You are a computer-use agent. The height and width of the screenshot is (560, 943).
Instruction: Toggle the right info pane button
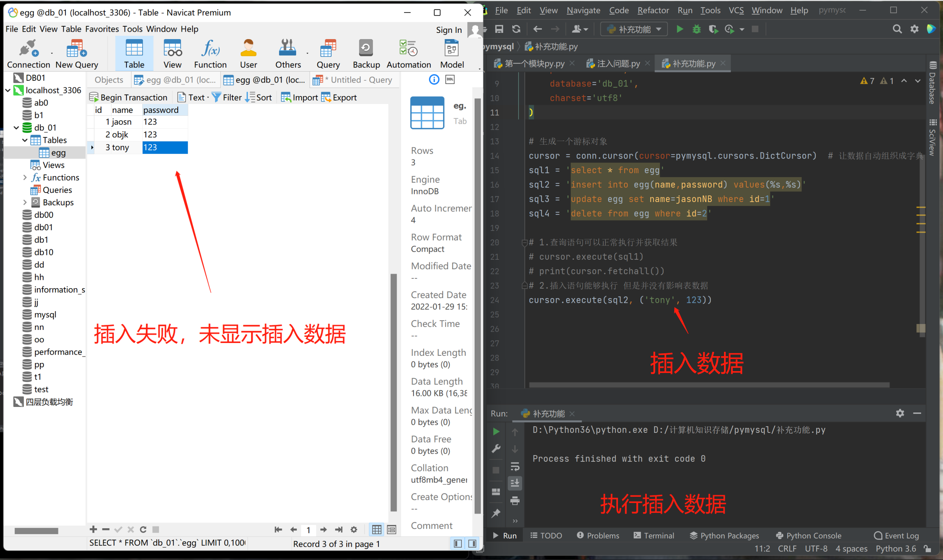pos(472,544)
